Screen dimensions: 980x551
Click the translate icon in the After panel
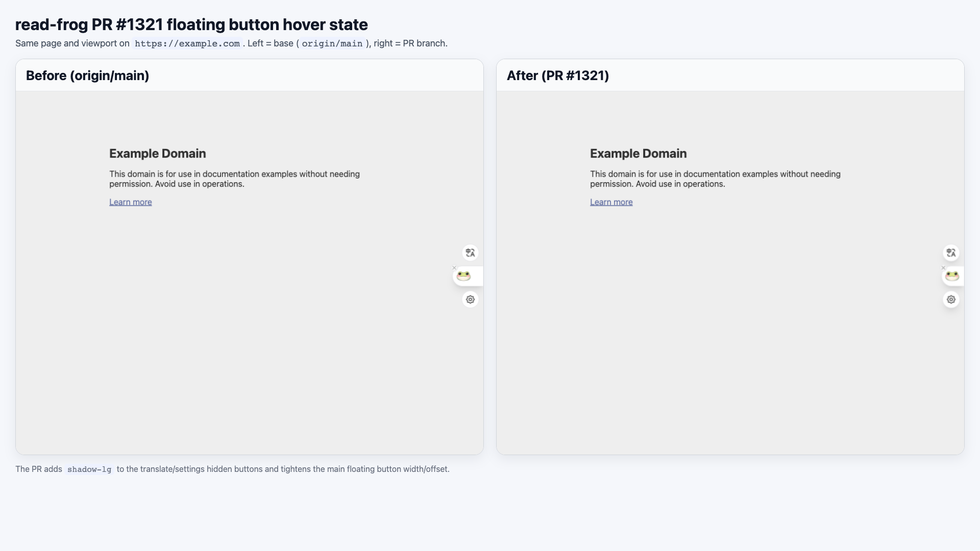point(951,253)
